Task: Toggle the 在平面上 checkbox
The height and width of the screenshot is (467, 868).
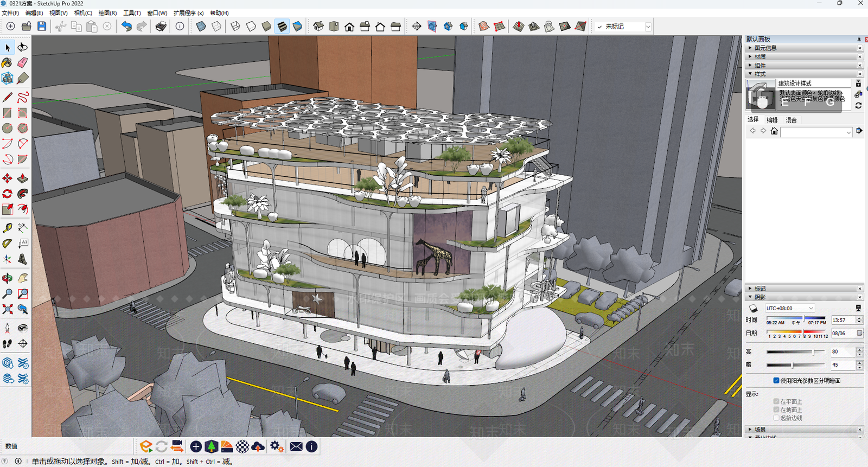Action: click(x=776, y=402)
